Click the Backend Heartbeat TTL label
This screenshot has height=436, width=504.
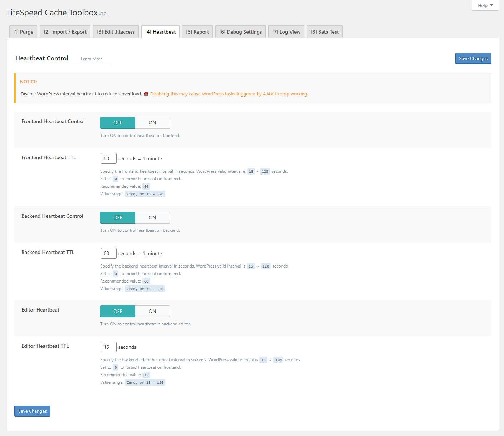48,252
